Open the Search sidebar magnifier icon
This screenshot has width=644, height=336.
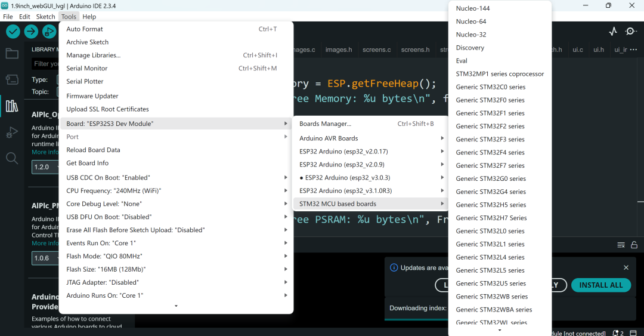tap(12, 158)
